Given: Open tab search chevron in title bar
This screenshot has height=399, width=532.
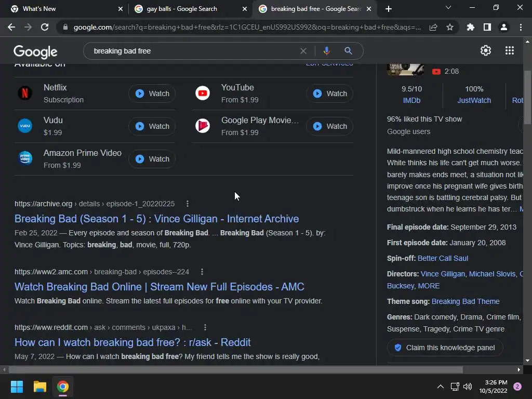Looking at the screenshot, I should [448, 7].
